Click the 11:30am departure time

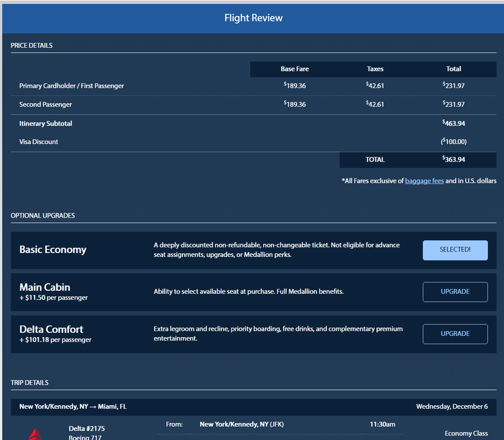(383, 424)
